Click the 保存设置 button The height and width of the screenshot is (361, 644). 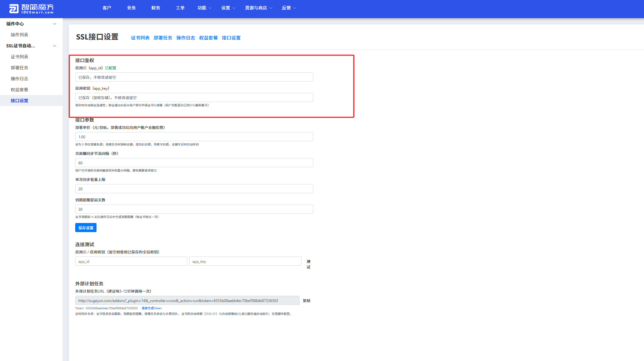(86, 228)
